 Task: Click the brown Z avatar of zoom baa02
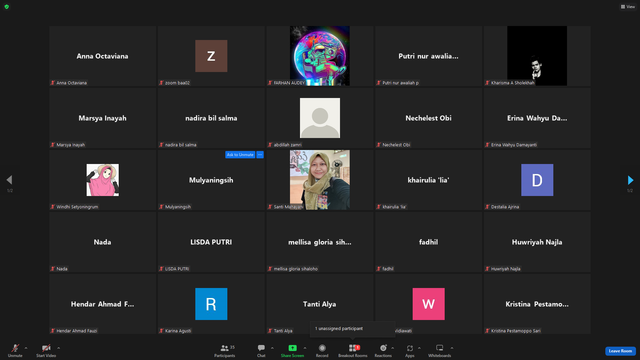click(211, 56)
